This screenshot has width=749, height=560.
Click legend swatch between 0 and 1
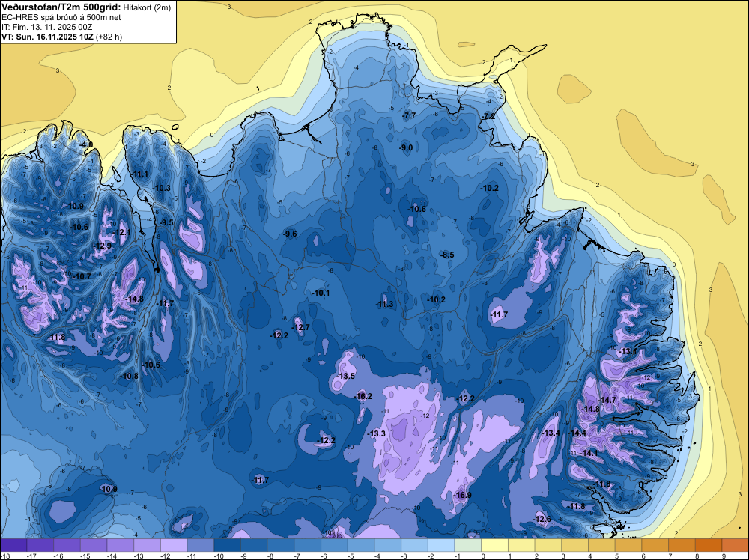(x=495, y=545)
